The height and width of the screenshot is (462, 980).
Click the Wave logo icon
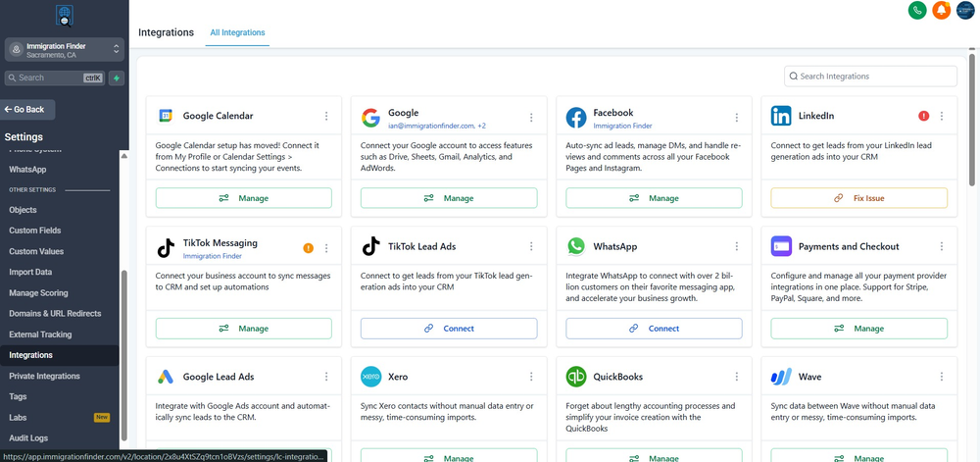[781, 377]
